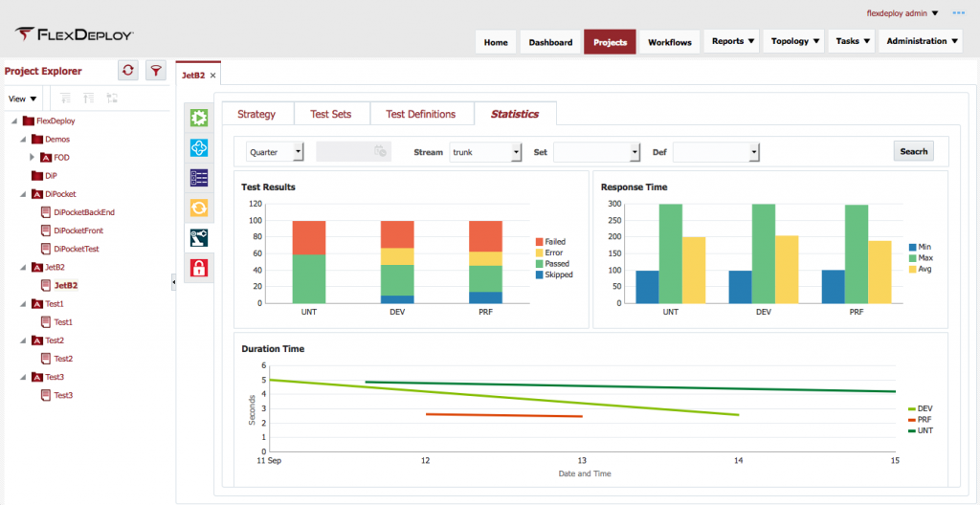
Task: Click the show-as-top tree toolbar icon
Action: [112, 99]
